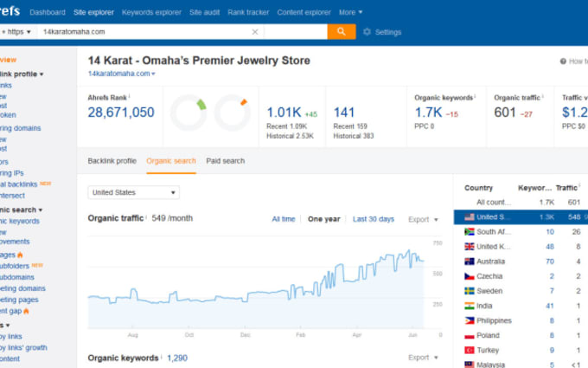Screen dimensions: 588x368
Task: Collapse the Organic search sidebar section
Action: tap(21, 210)
